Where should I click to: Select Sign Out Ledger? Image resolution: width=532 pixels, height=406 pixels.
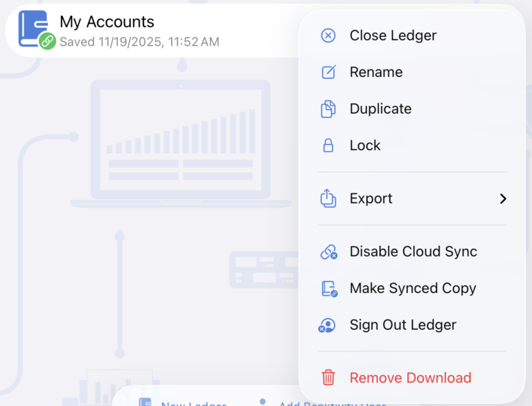[402, 325]
